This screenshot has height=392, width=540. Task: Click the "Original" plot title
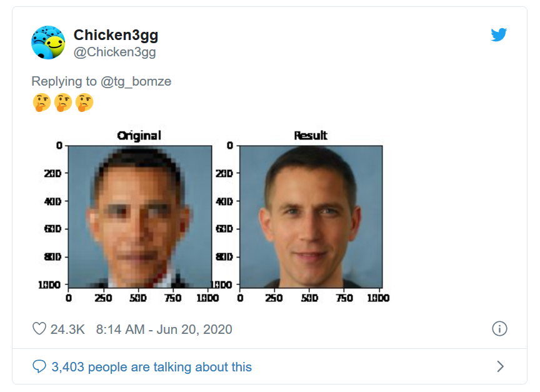point(139,136)
